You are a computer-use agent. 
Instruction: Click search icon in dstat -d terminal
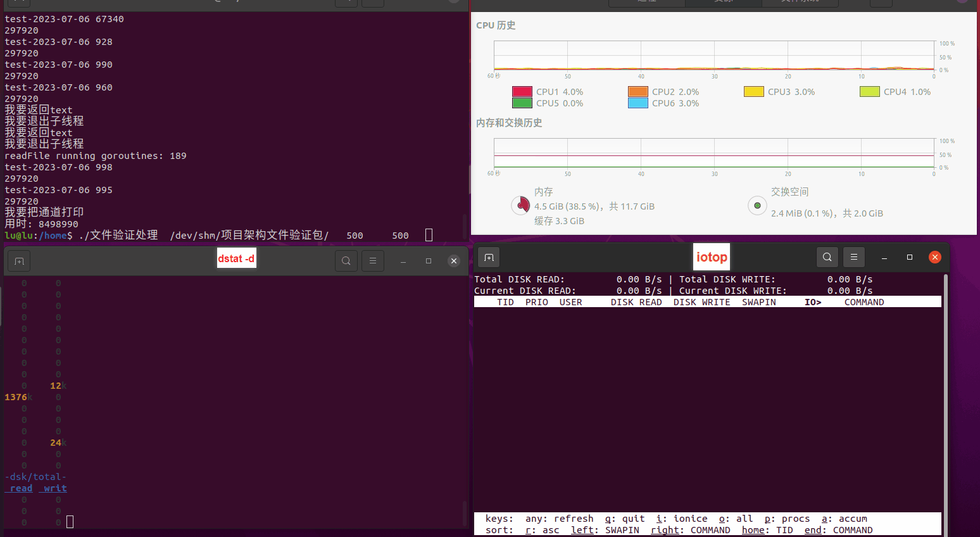click(346, 261)
